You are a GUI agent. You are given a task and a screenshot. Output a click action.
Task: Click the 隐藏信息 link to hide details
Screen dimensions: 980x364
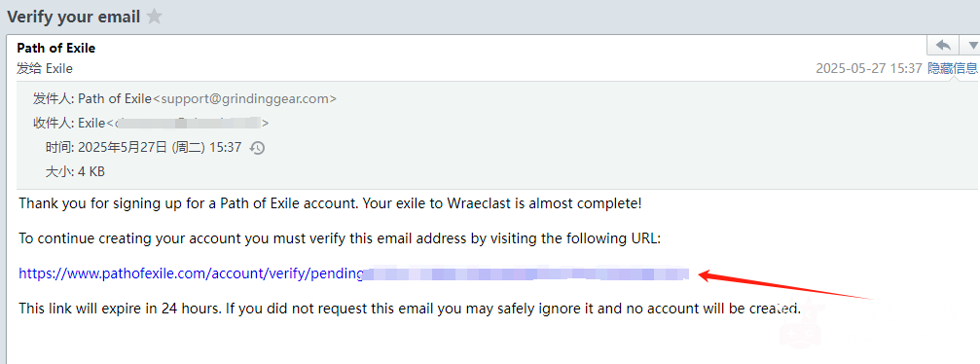tap(953, 68)
